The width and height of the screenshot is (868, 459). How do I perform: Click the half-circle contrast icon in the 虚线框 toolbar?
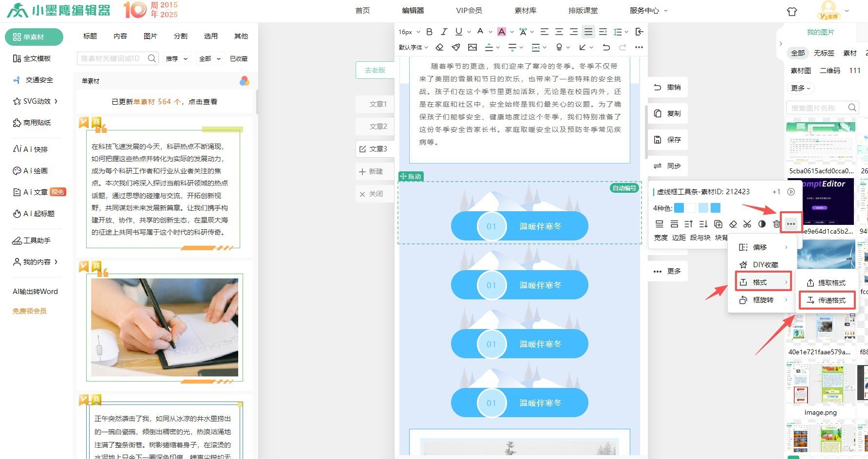(x=762, y=224)
